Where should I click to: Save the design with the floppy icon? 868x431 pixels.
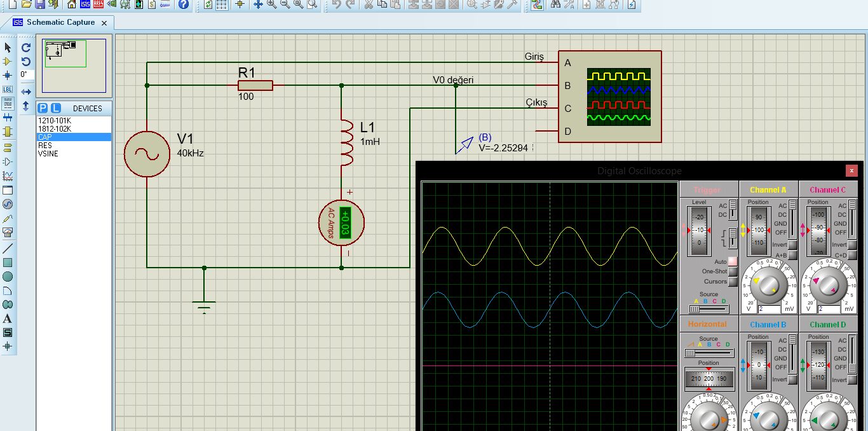(x=40, y=4)
